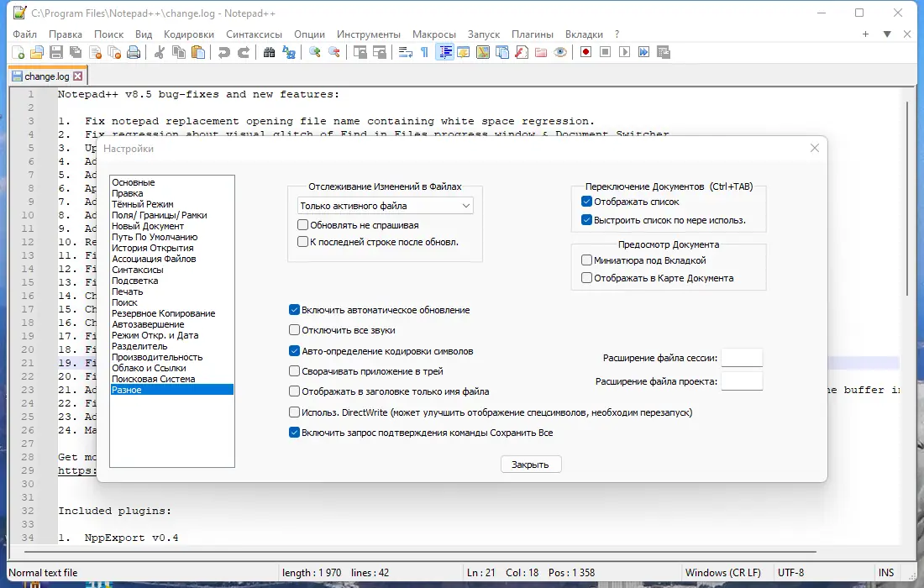The height and width of the screenshot is (588, 924).
Task: Check 'Отображать в заголовке только имя файла'
Action: tap(295, 391)
